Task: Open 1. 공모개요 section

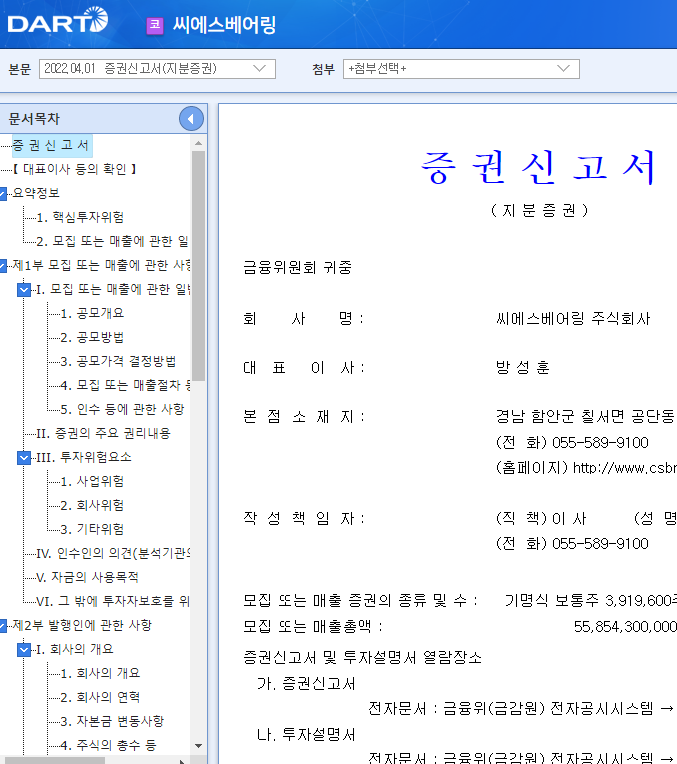Action: coord(92,313)
